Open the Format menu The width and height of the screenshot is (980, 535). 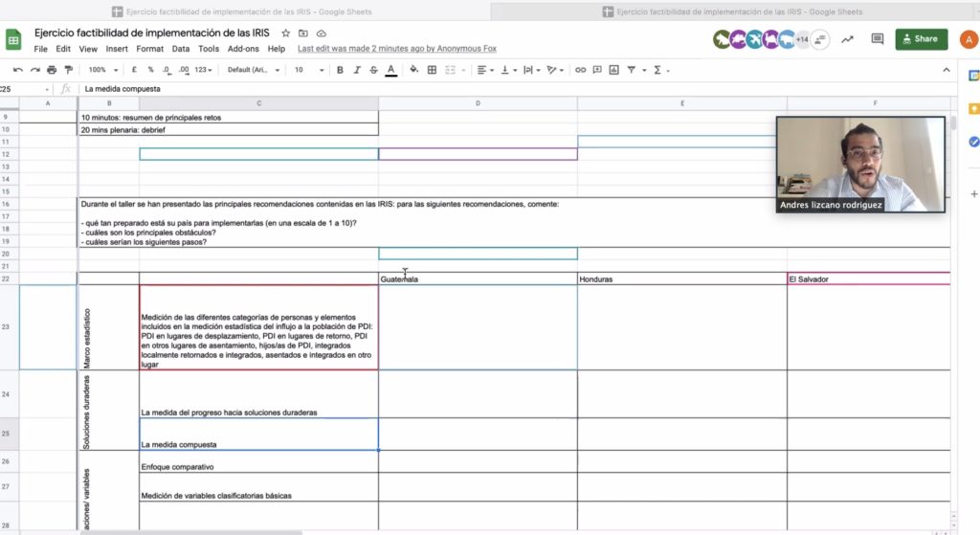(149, 48)
